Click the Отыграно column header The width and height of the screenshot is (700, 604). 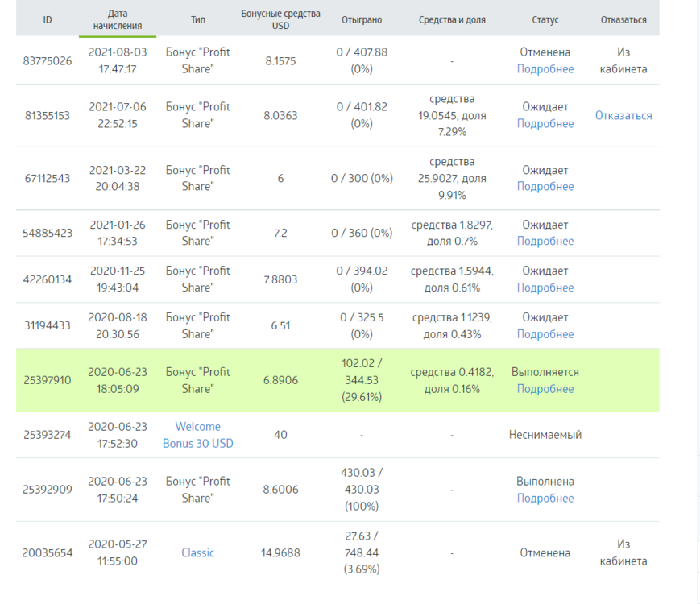click(362, 19)
